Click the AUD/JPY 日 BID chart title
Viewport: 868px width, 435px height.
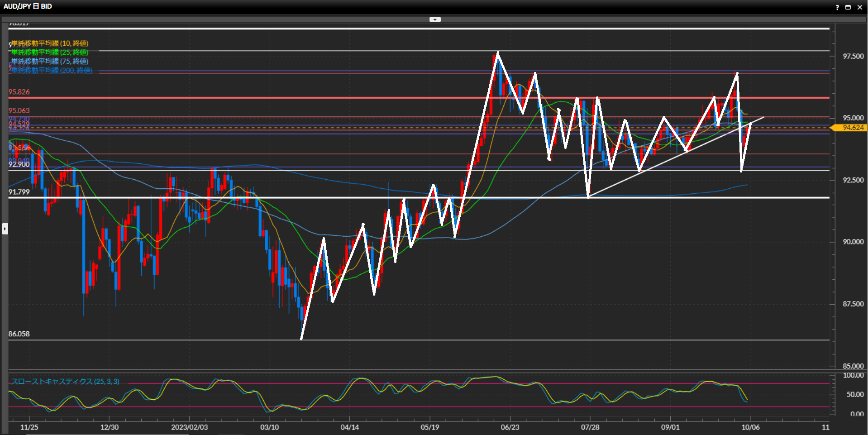click(x=28, y=6)
